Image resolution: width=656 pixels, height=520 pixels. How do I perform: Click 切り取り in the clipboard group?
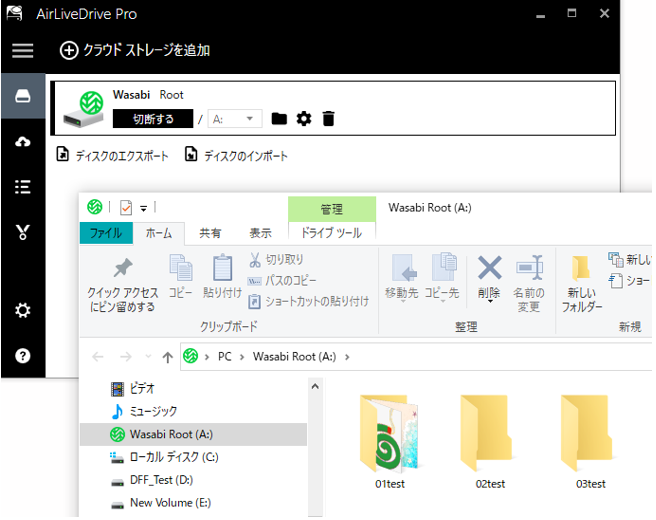coord(276,260)
